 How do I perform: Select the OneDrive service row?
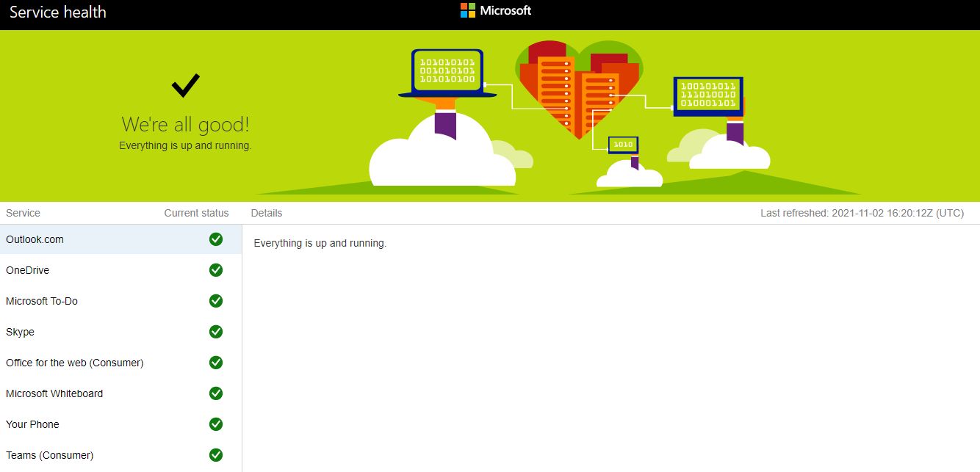click(120, 270)
